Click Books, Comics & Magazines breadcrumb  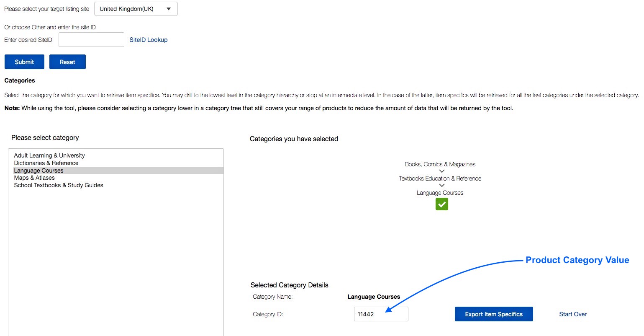coord(440,164)
